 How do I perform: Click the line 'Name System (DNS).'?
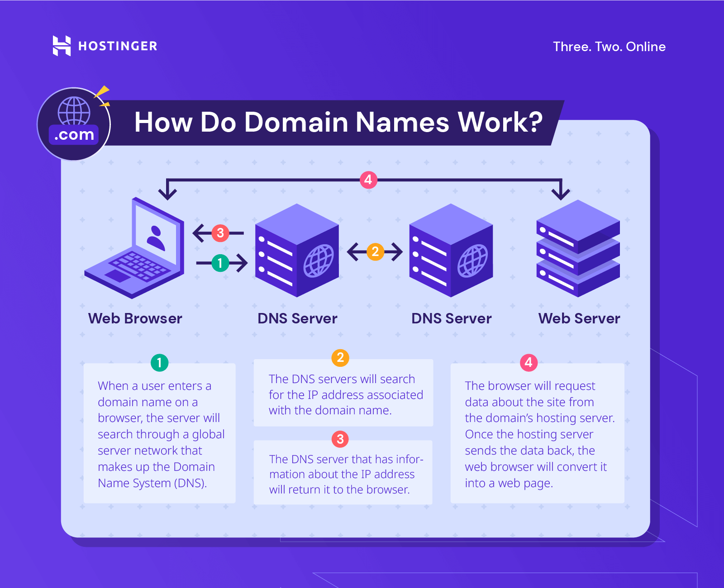152,483
